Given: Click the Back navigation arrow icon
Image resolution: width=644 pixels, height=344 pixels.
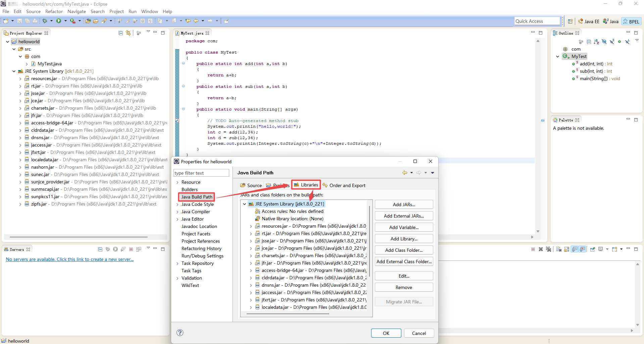Looking at the screenshot, I should [196, 21].
